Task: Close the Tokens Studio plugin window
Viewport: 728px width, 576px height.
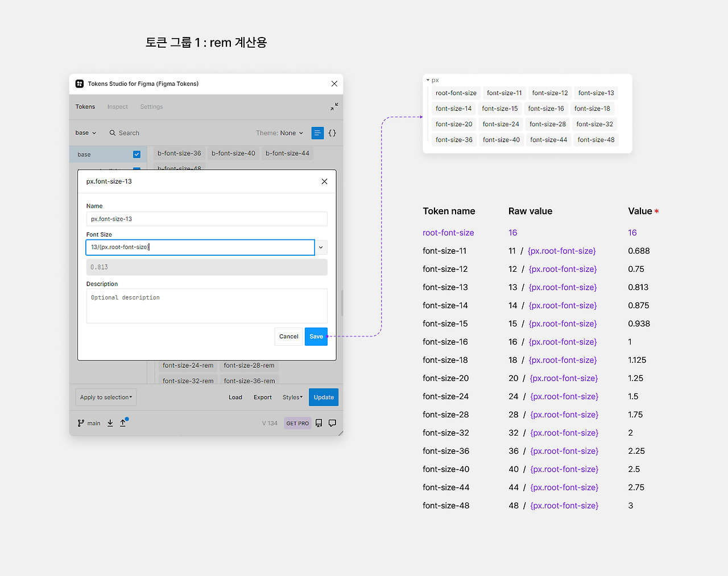Action: click(x=334, y=84)
